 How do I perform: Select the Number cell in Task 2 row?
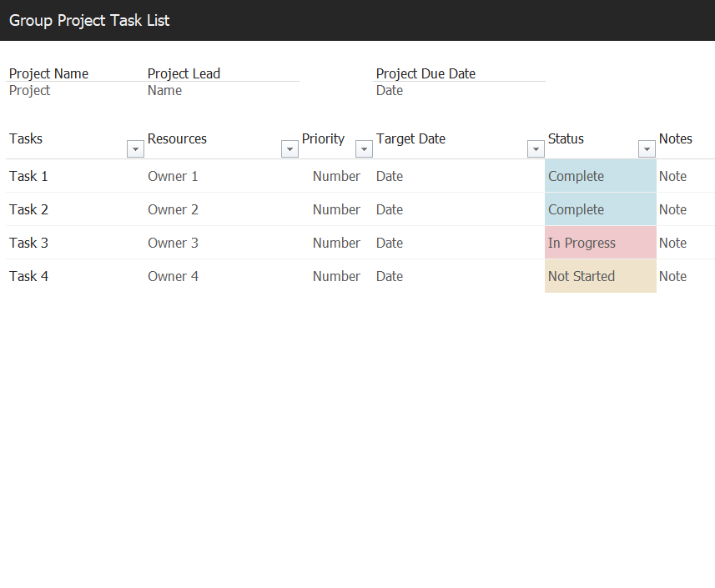click(x=336, y=209)
